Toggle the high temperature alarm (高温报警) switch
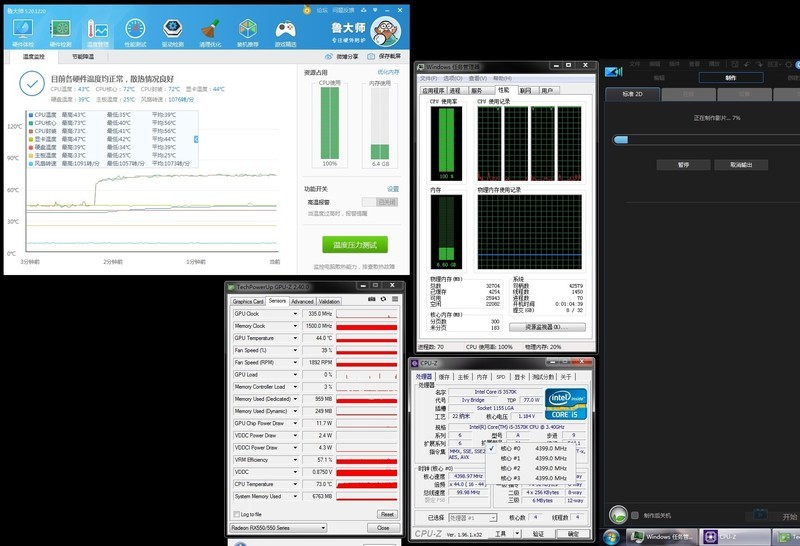The width and height of the screenshot is (800, 546). click(380, 202)
